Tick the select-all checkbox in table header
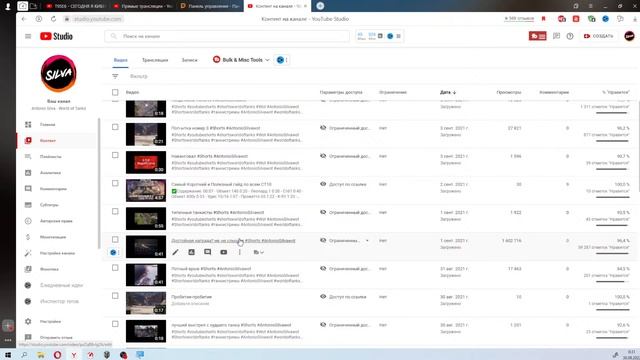Screen dimensions: 640x360 [x=115, y=92]
